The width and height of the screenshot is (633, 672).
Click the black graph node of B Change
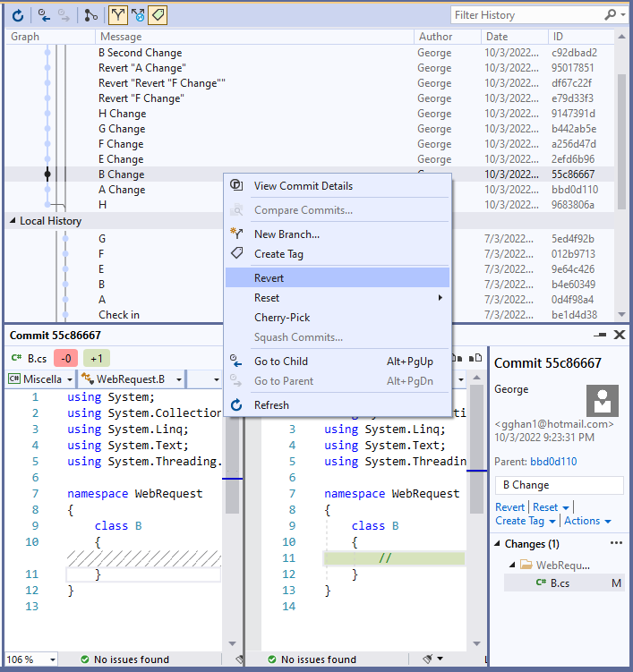click(x=47, y=174)
